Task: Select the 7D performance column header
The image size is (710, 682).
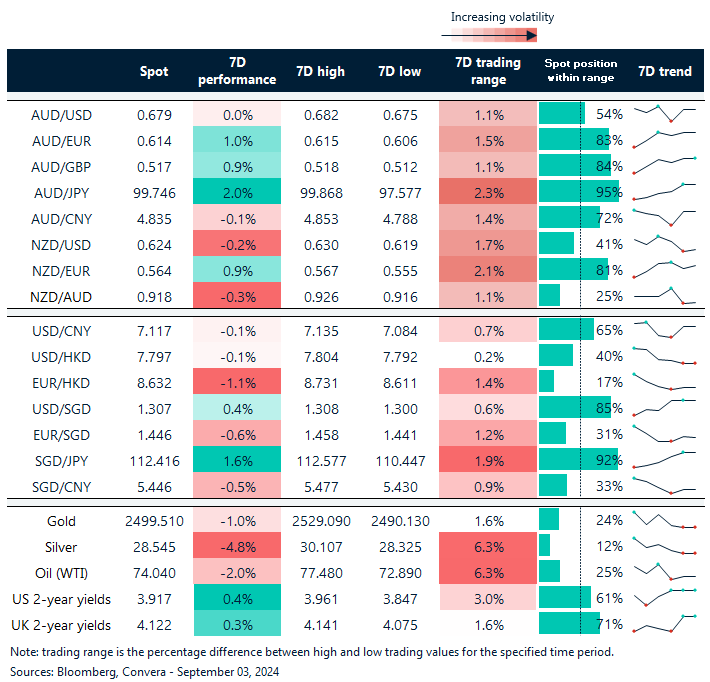Action: pyautogui.click(x=236, y=71)
